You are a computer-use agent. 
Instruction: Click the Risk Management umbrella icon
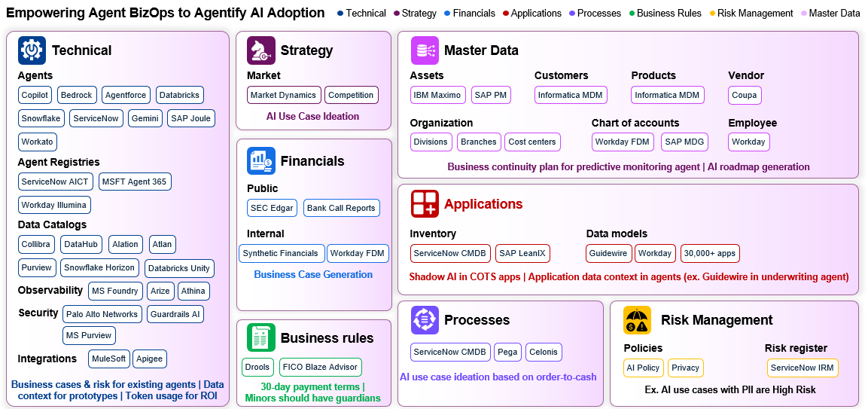(x=637, y=320)
